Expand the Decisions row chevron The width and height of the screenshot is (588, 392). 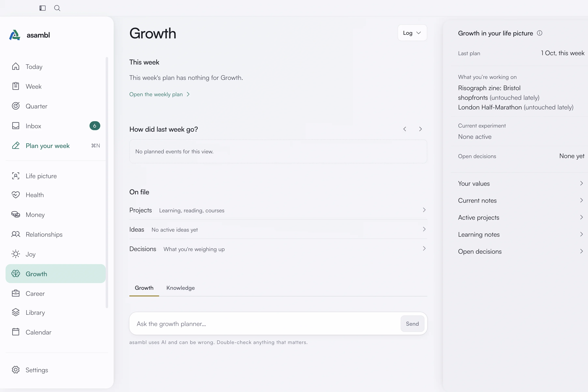[x=424, y=248]
